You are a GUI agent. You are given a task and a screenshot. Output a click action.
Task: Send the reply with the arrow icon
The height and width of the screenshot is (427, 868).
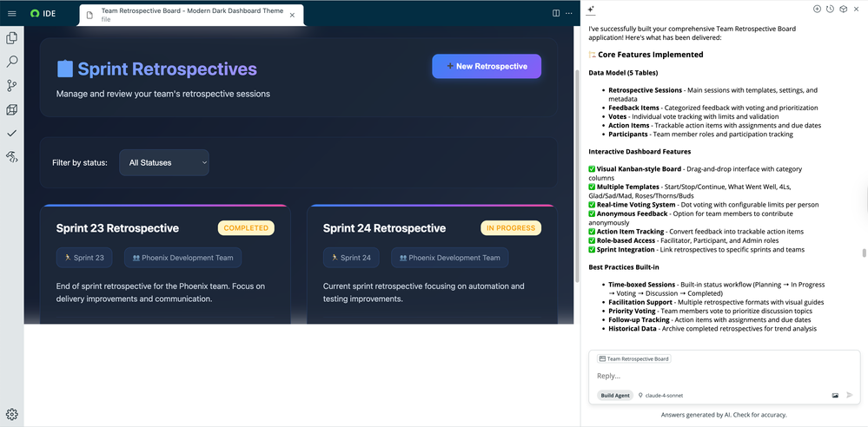[850, 396]
